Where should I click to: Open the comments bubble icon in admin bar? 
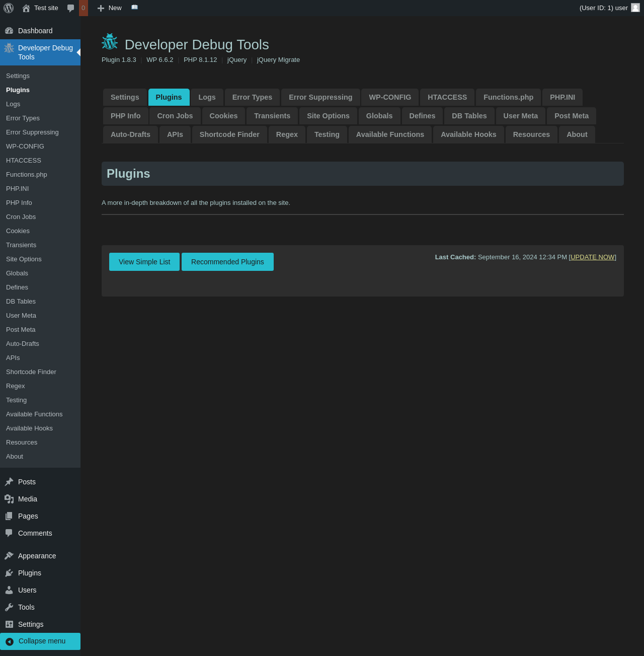click(x=71, y=8)
